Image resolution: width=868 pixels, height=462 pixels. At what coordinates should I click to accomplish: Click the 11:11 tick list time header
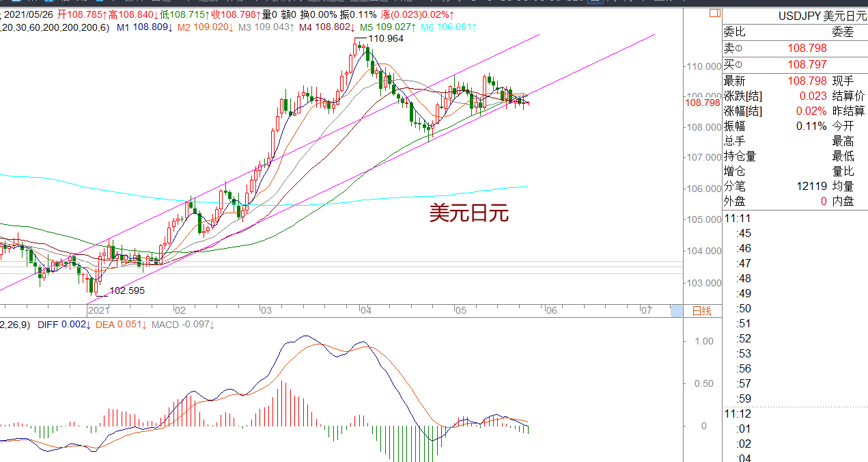tap(738, 219)
